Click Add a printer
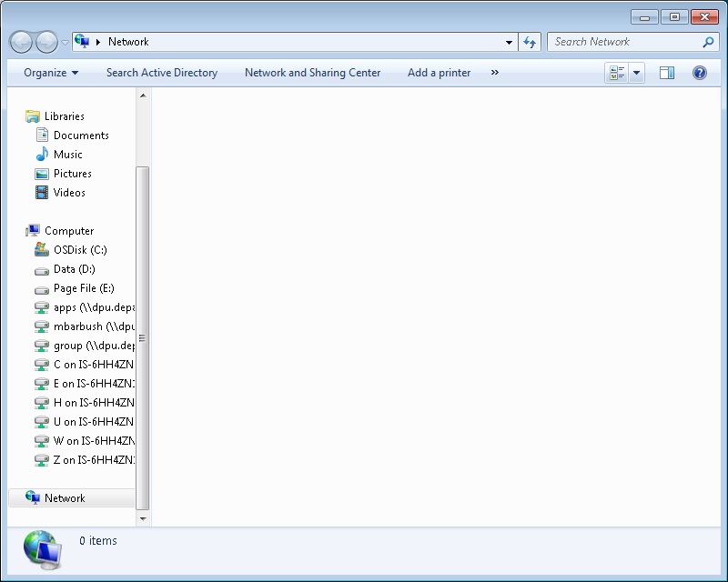The image size is (728, 582). (439, 73)
